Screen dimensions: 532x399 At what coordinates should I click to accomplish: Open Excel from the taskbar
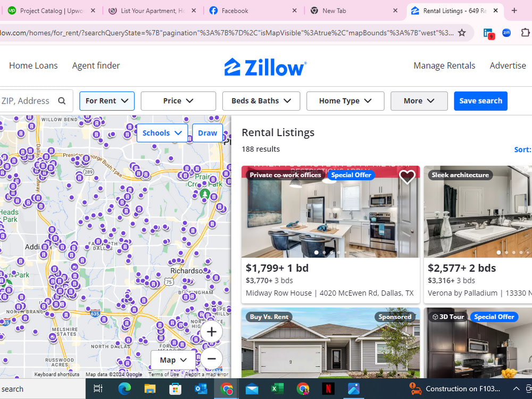point(277,388)
